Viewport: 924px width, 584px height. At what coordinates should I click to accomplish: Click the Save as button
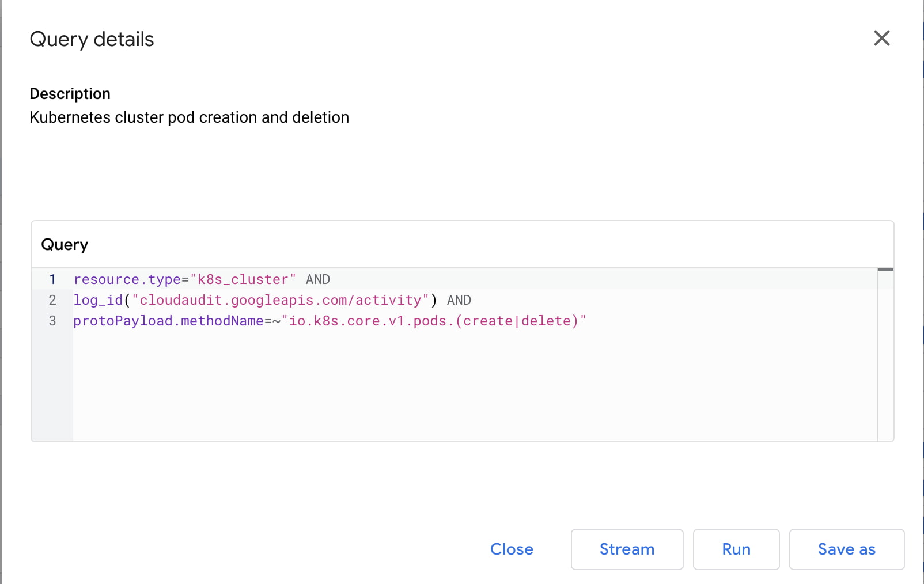point(846,549)
